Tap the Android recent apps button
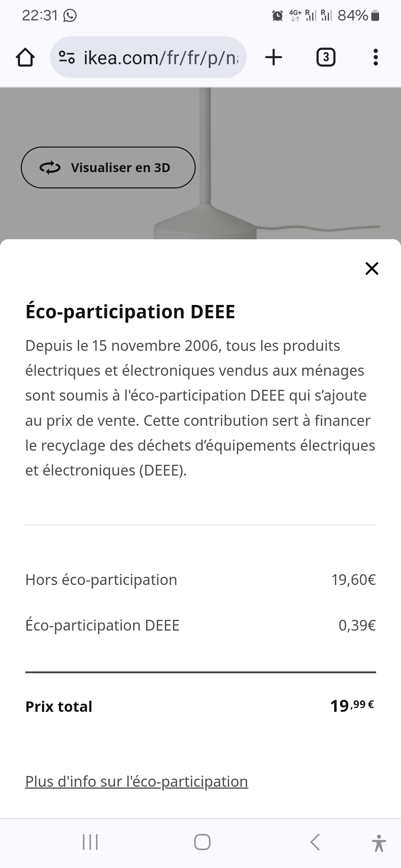Image resolution: width=401 pixels, height=868 pixels. point(90,842)
